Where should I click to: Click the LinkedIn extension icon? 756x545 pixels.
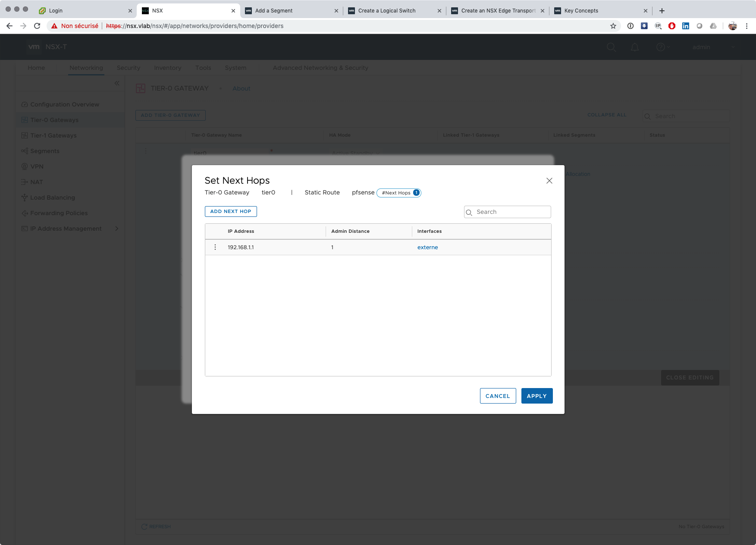(x=686, y=26)
